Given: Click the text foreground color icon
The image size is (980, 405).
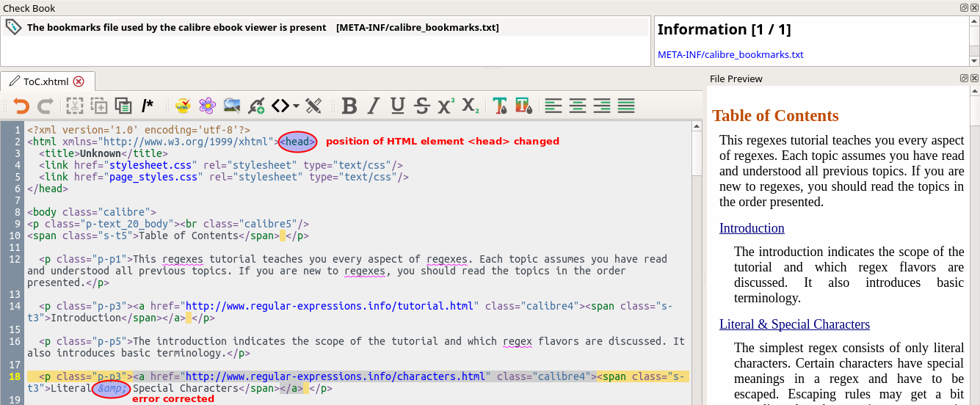Looking at the screenshot, I should point(500,106).
